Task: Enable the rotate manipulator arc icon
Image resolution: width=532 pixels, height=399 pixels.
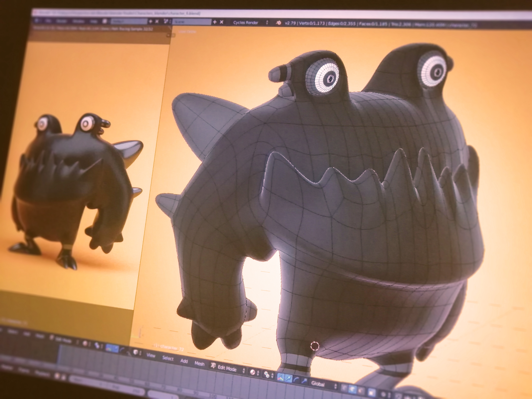Action: pos(296,380)
